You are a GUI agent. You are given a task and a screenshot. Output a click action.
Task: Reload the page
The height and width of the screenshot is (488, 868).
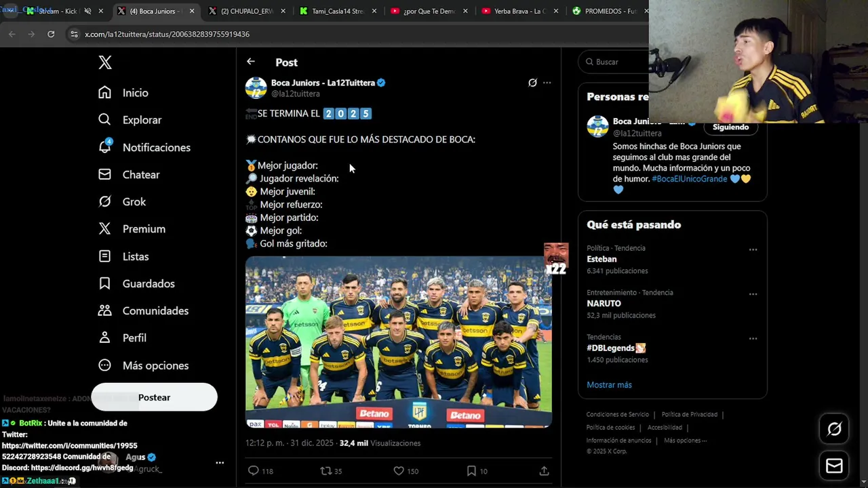pyautogui.click(x=51, y=34)
